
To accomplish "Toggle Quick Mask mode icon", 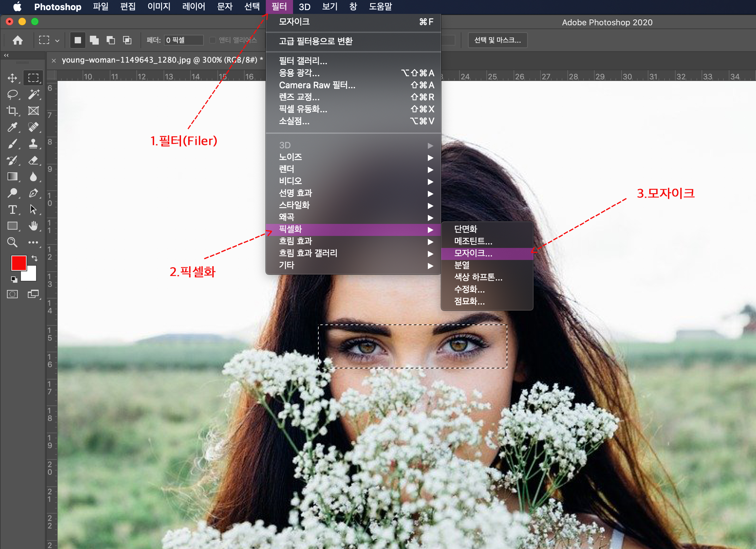I will pos(12,294).
